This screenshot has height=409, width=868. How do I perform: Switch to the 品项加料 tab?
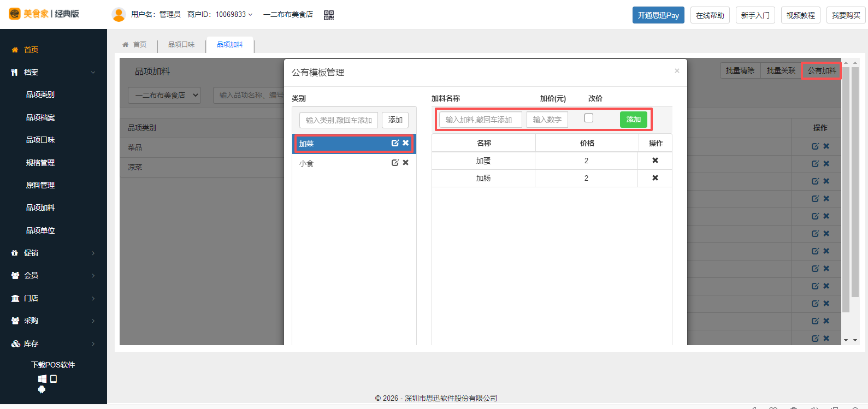(x=230, y=45)
